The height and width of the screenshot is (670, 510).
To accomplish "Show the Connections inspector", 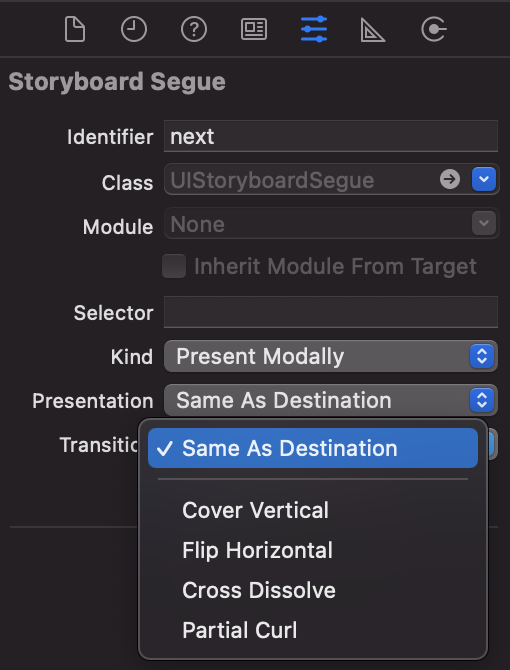I will (x=434, y=29).
